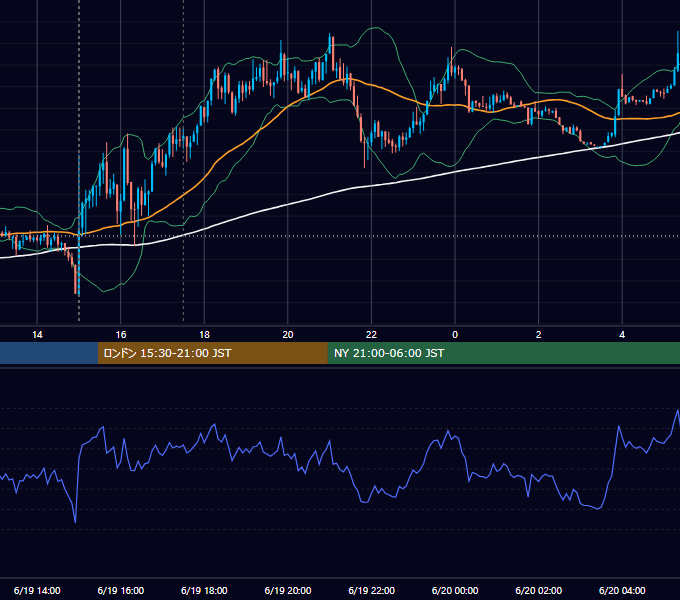The width and height of the screenshot is (680, 600).
Task: Click the 18 hour label on price chart axis
Action: tap(204, 335)
